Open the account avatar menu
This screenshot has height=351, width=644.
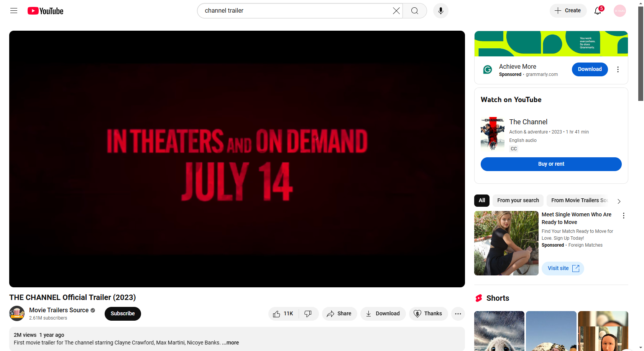[x=620, y=11]
